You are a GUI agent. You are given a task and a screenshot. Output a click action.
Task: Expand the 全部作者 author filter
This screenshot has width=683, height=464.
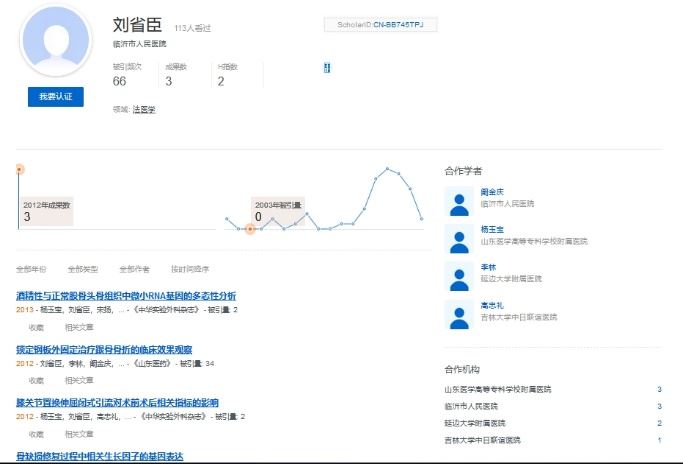point(134,269)
